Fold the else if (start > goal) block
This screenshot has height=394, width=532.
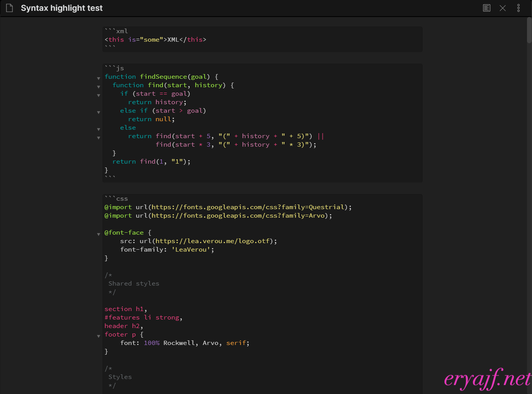99,112
